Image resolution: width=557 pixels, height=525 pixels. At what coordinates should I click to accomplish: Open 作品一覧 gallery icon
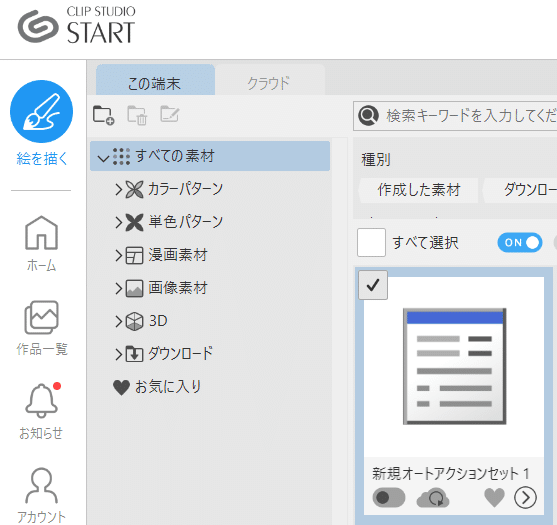click(x=41, y=317)
